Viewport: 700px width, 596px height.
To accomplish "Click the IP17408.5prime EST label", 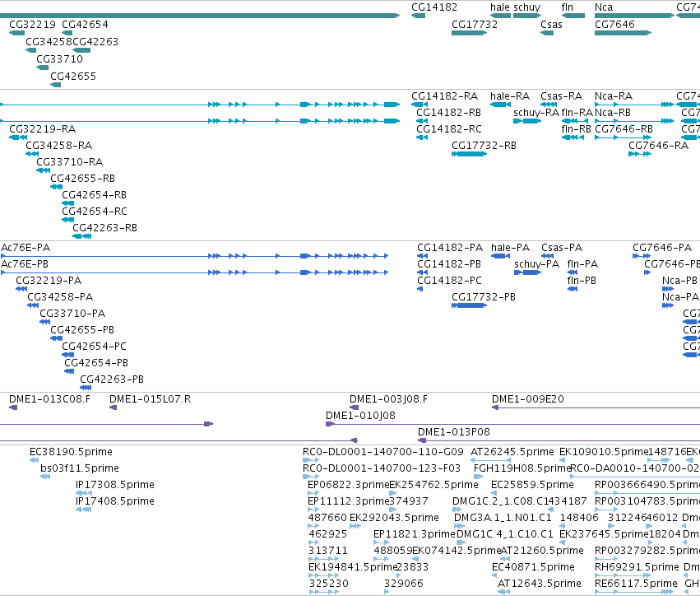I will (115, 501).
